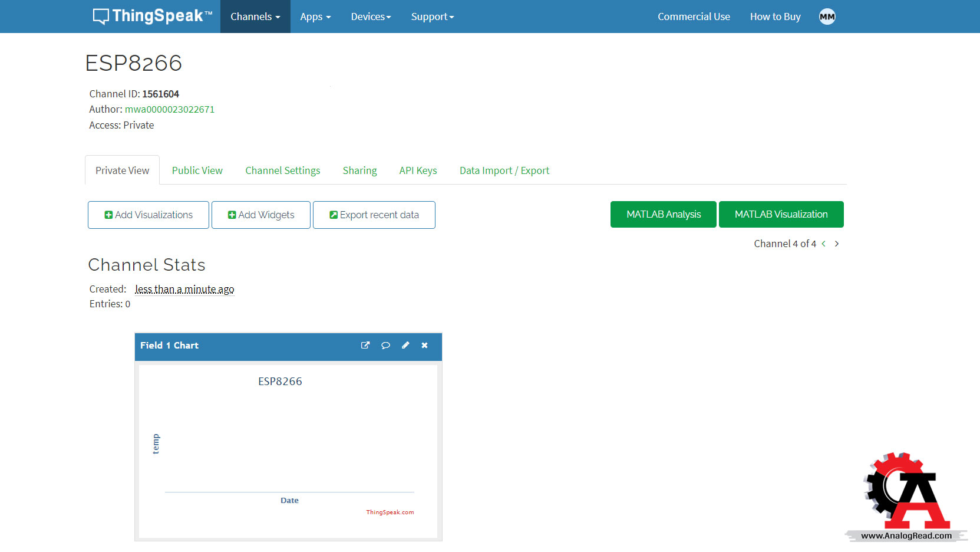Remove Field 1 Chart with X icon
The image size is (980, 552).
424,346
